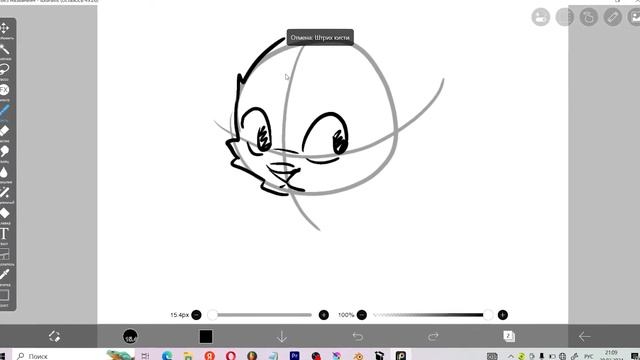Screen dimensions: 640x360
Task: Select the Eyedropper tool
Action: click(4, 275)
